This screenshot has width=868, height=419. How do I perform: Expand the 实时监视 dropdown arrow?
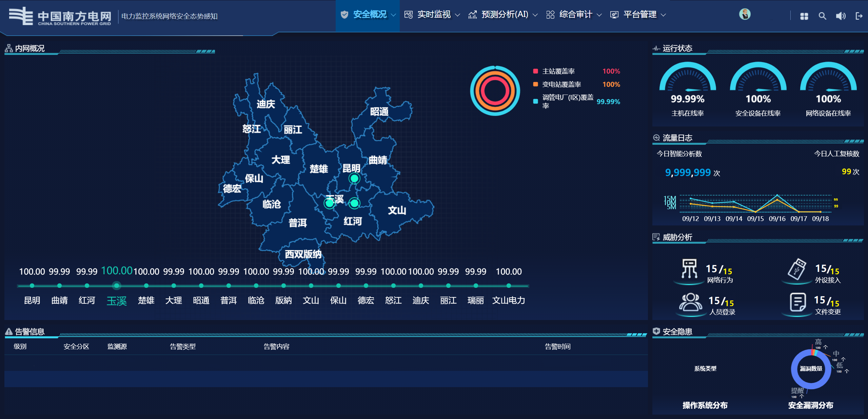[457, 15]
